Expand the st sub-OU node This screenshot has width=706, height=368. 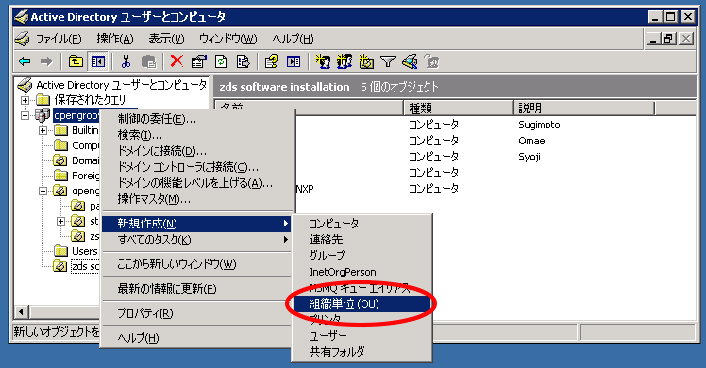tap(61, 221)
